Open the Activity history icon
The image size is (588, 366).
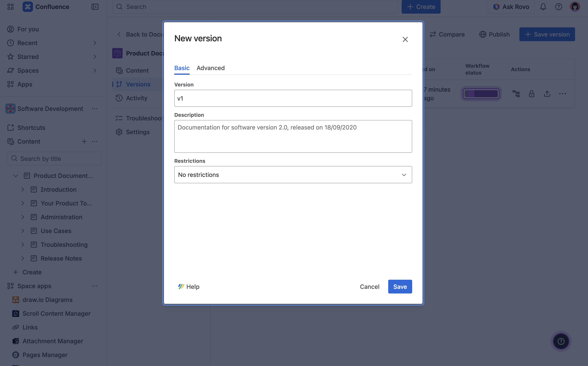tap(119, 98)
